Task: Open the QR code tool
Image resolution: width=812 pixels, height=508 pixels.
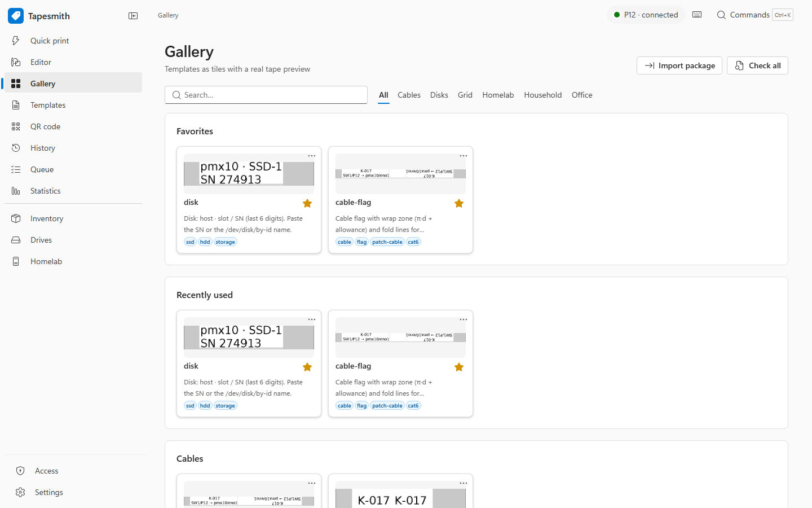Action: click(x=73, y=126)
